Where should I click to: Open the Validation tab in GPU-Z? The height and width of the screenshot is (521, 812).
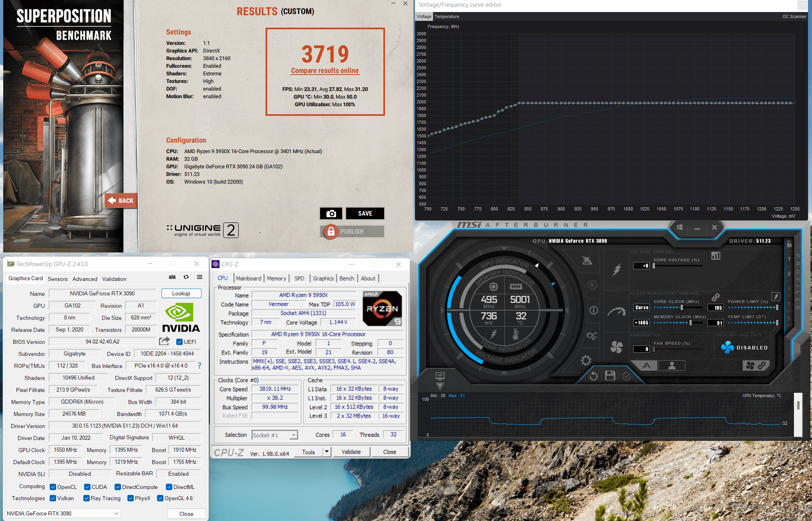tap(114, 279)
